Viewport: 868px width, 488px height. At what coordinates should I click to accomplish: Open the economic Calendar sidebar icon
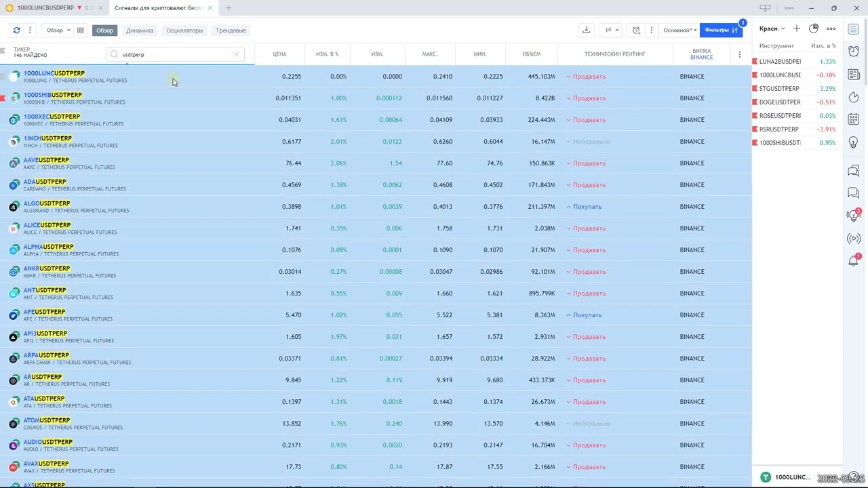[x=854, y=120]
